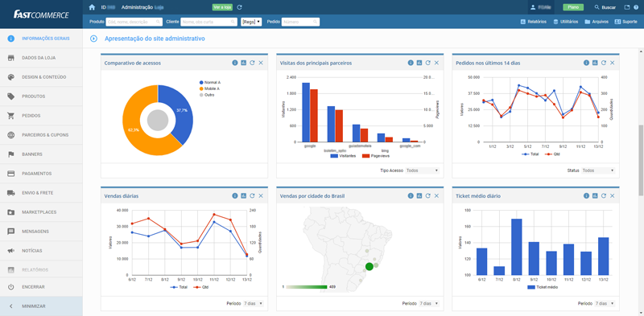Refresh Pedidos nos últimos 14 dias chart

604,63
